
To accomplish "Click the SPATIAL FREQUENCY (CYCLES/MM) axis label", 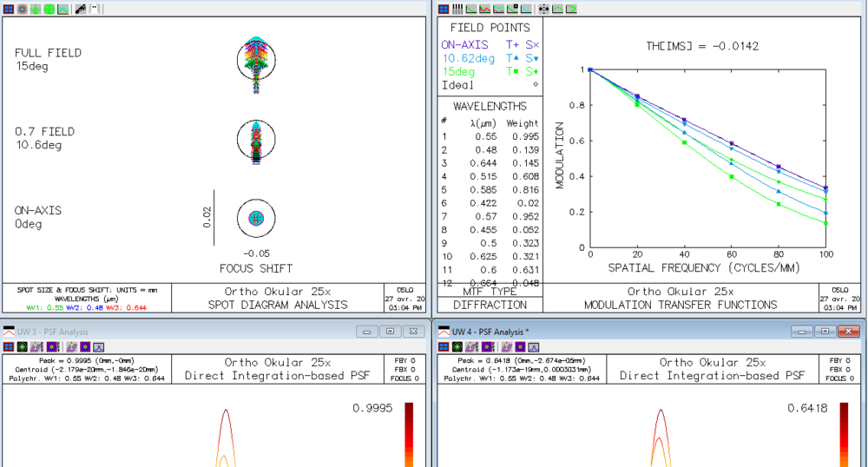I will pyautogui.click(x=704, y=268).
